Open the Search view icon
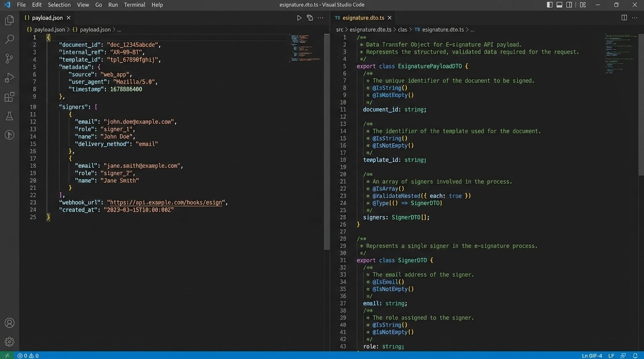 tap(9, 39)
